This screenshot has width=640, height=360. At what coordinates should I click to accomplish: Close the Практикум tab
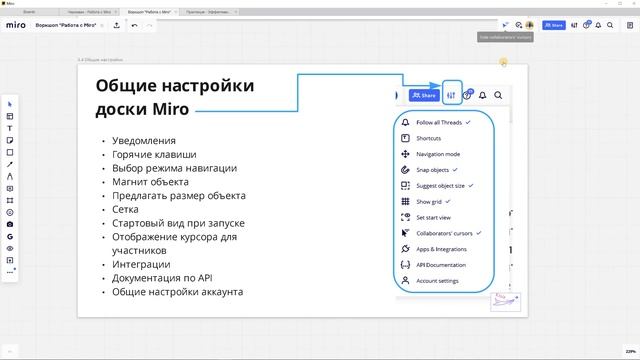point(236,12)
